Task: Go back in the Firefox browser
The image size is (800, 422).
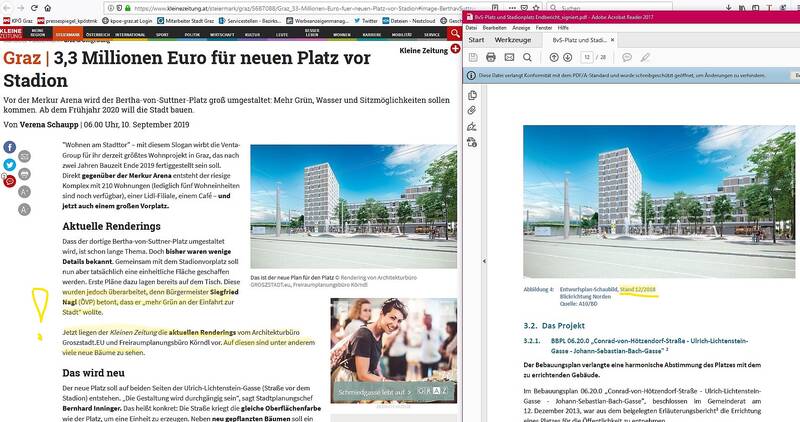Action: [x=7, y=8]
